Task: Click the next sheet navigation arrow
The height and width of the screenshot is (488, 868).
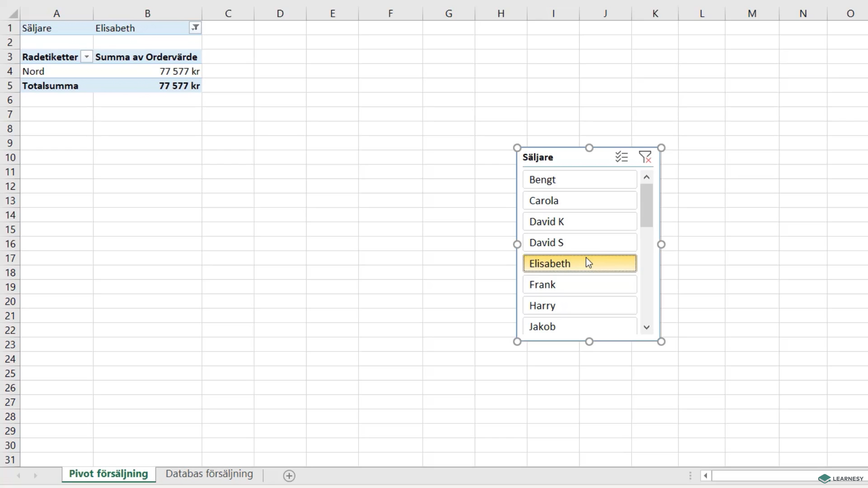Action: point(35,476)
